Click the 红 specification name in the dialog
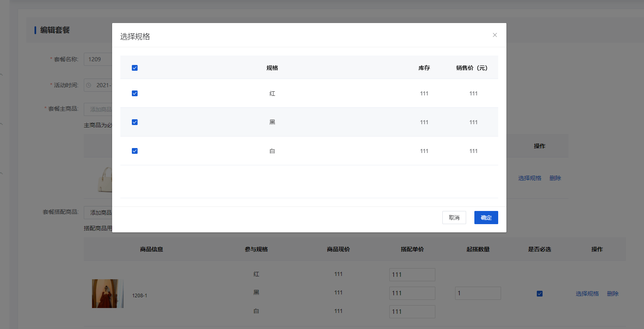Screen dimensions: 644x329 point(272,93)
